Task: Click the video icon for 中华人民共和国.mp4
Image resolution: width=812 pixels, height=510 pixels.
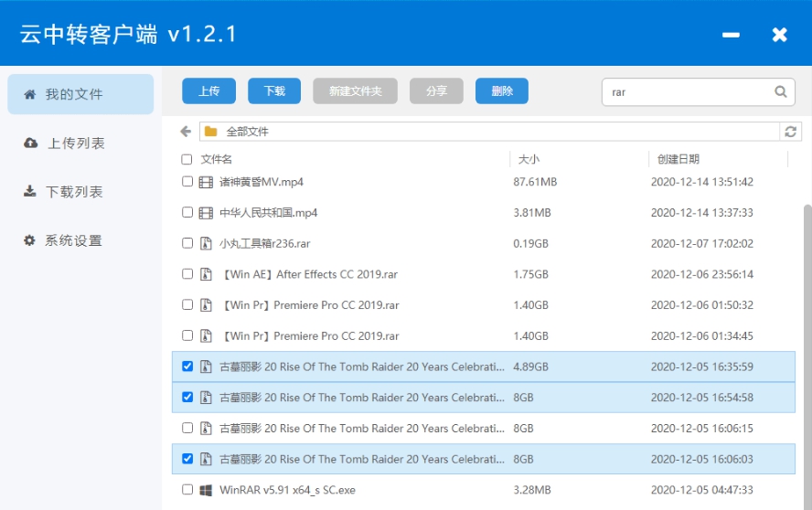Action: (x=206, y=213)
